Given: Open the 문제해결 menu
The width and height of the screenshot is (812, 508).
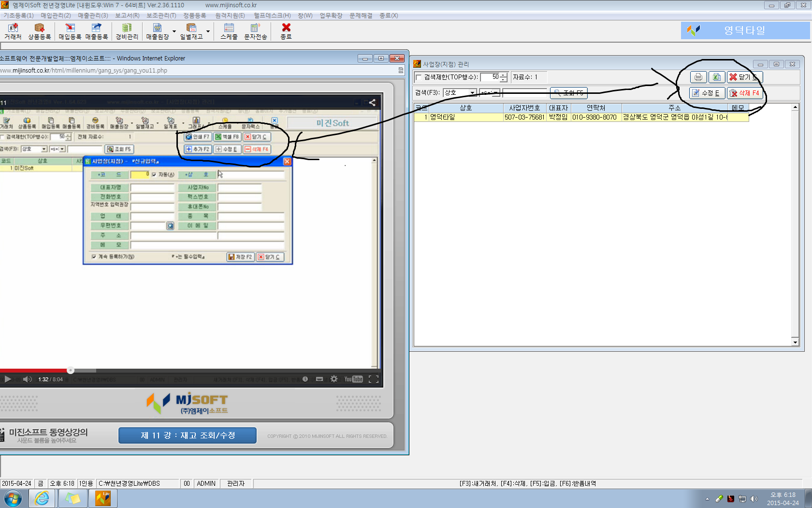Looking at the screenshot, I should [361, 15].
